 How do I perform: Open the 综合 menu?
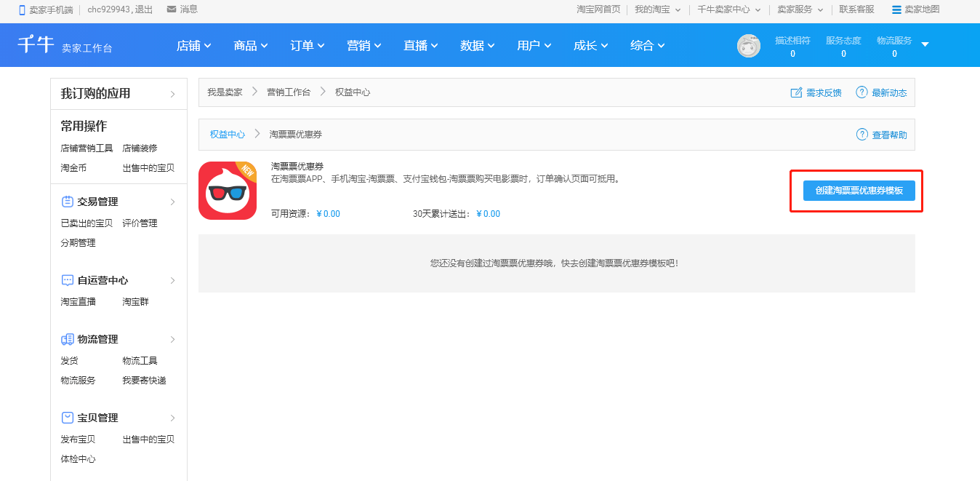click(648, 45)
